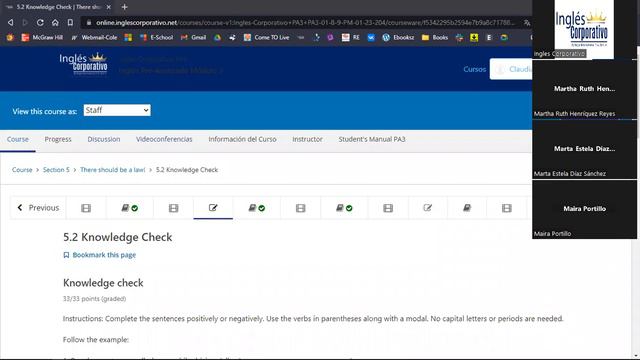640x360 pixels.
Task: Open Información del Curso tab
Action: click(x=242, y=139)
